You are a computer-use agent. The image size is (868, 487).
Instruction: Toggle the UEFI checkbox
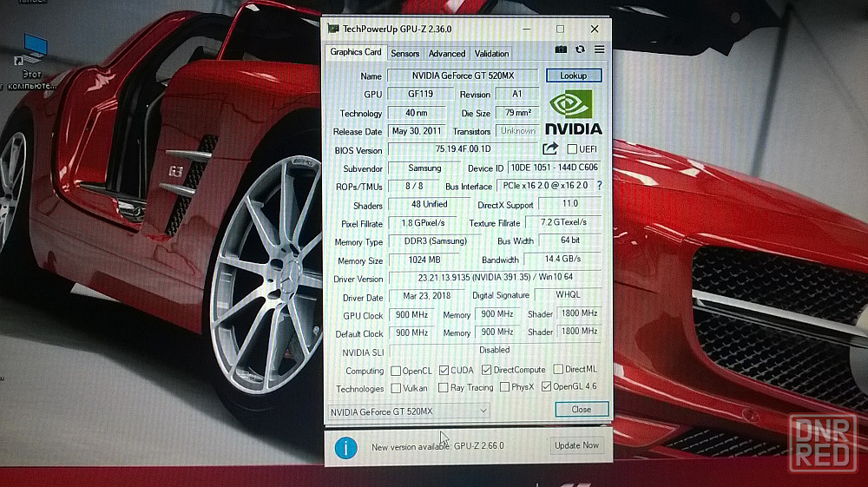(x=572, y=148)
